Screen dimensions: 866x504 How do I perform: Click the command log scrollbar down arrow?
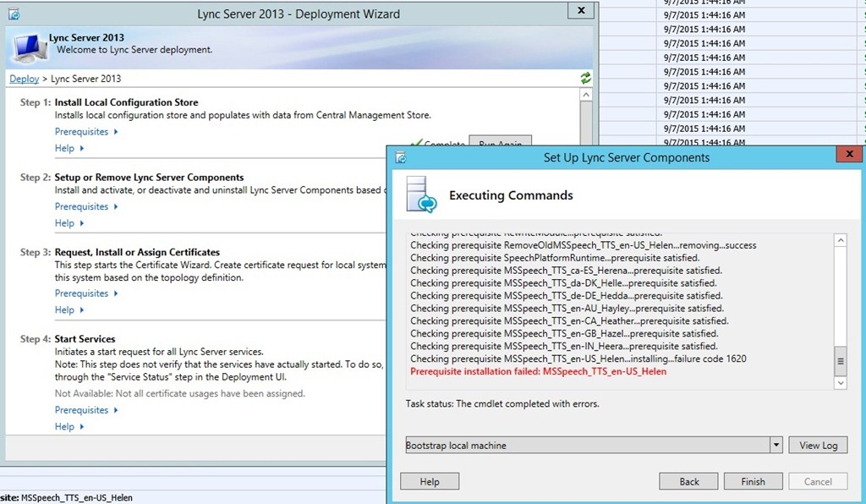pos(840,382)
